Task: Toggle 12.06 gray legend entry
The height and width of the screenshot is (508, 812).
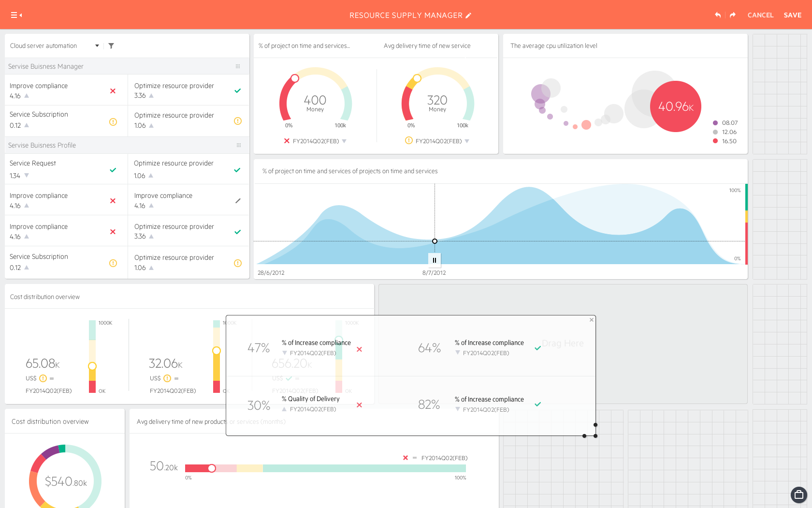Action: tap(725, 132)
